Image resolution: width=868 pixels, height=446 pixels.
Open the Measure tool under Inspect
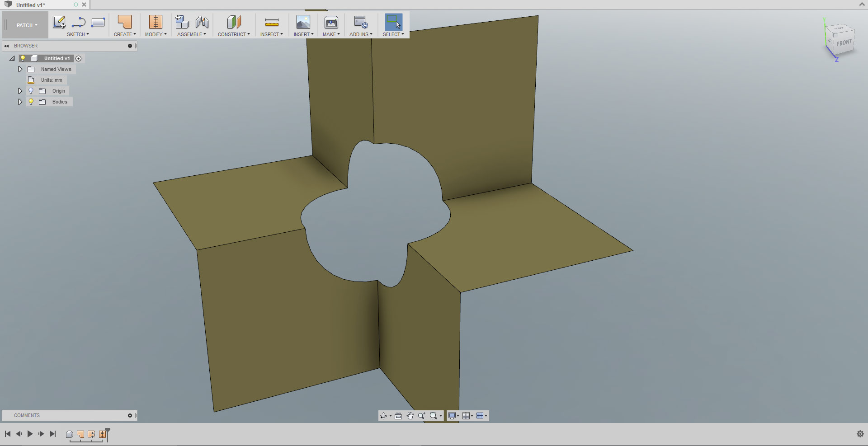[272, 22]
